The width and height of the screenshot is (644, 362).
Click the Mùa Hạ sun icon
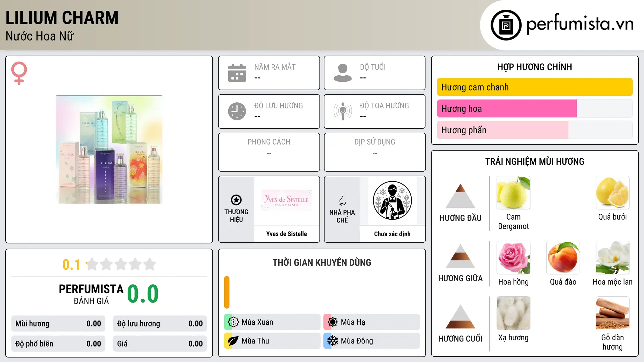[x=333, y=322]
